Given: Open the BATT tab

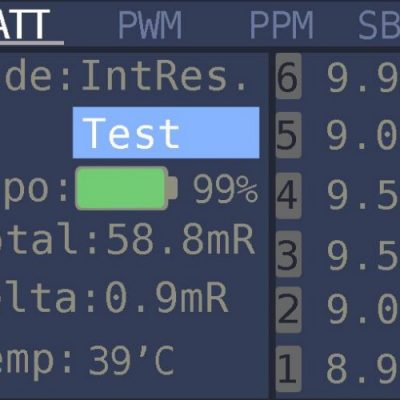Looking at the screenshot, I should pos(25,25).
